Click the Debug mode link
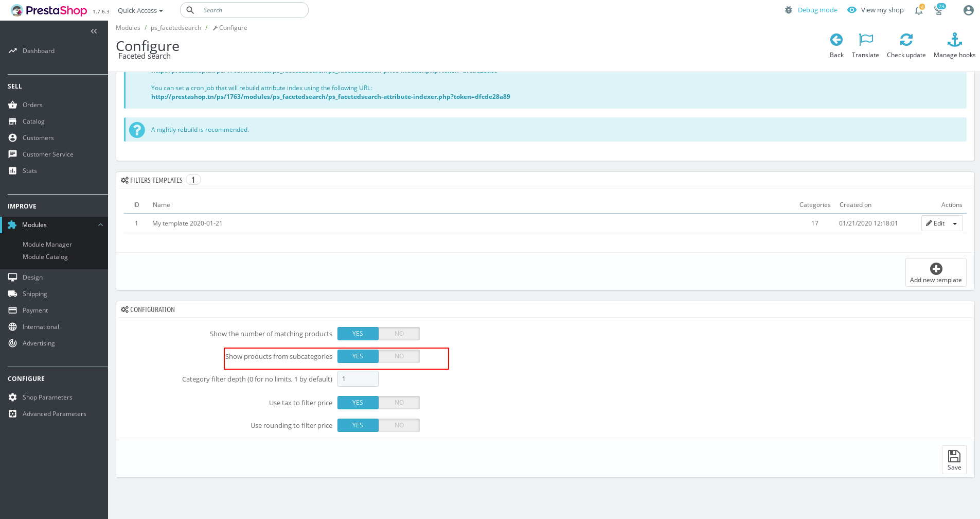 (x=817, y=10)
